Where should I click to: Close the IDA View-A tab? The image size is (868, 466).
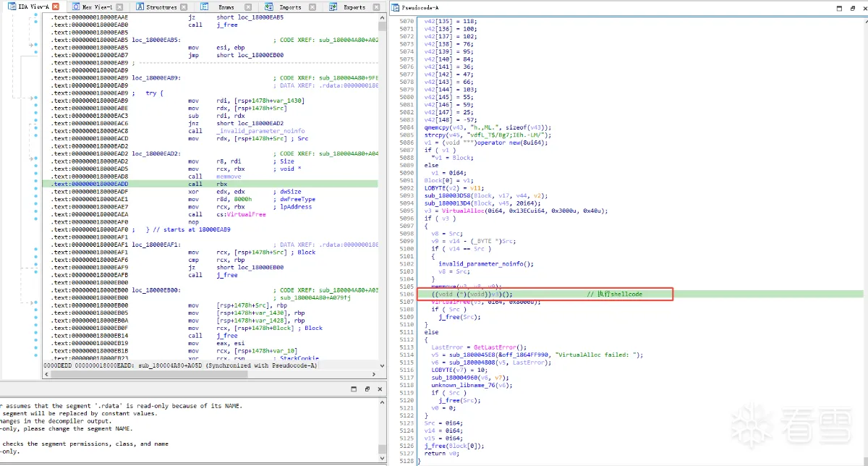click(56, 7)
